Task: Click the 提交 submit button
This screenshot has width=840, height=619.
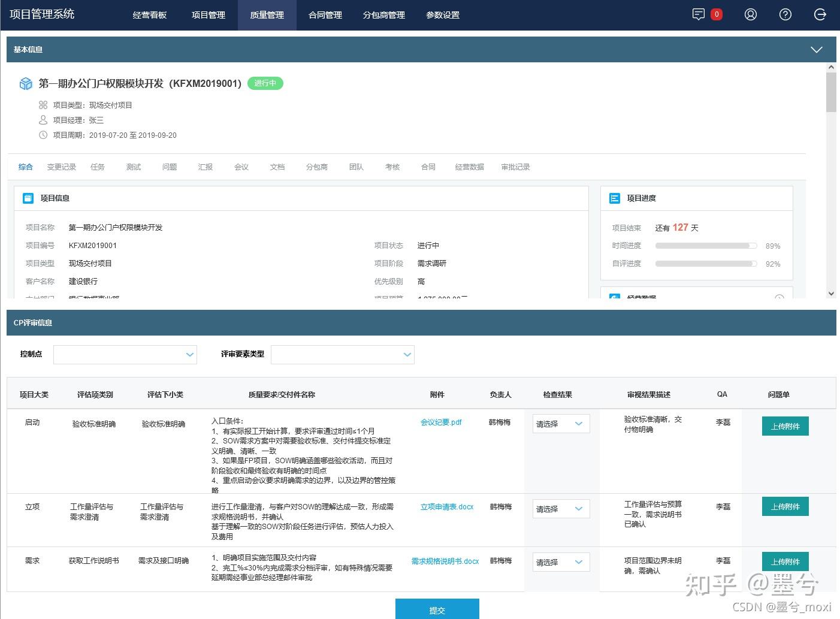Action: coord(437,609)
